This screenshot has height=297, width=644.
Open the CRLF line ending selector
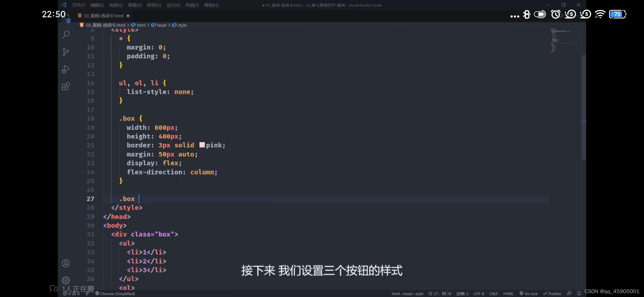coord(494,293)
